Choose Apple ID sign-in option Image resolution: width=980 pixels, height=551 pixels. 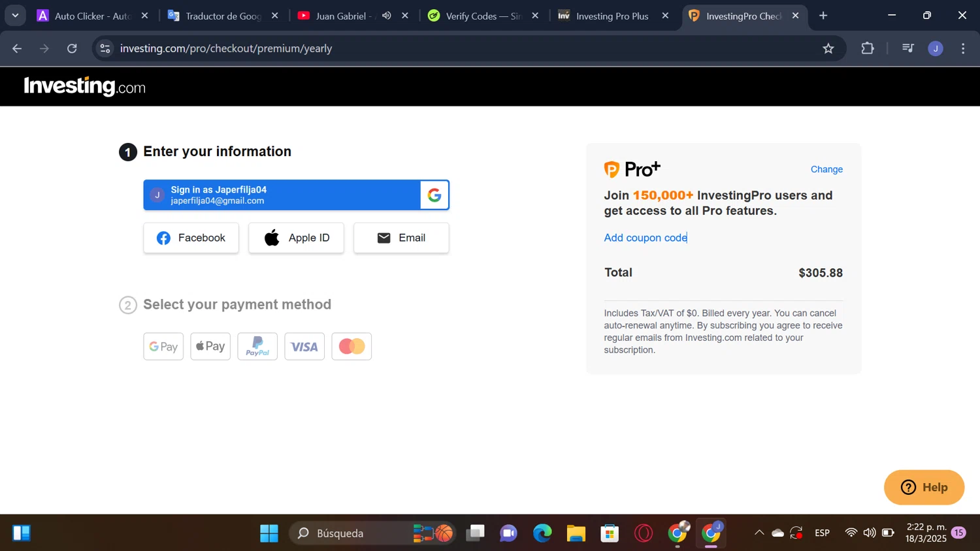[297, 238]
